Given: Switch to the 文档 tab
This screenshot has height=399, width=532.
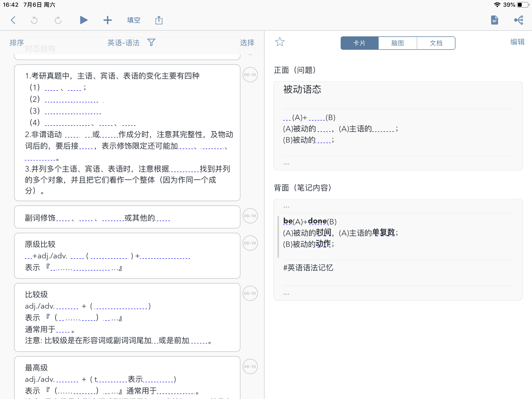Looking at the screenshot, I should click(x=436, y=43).
